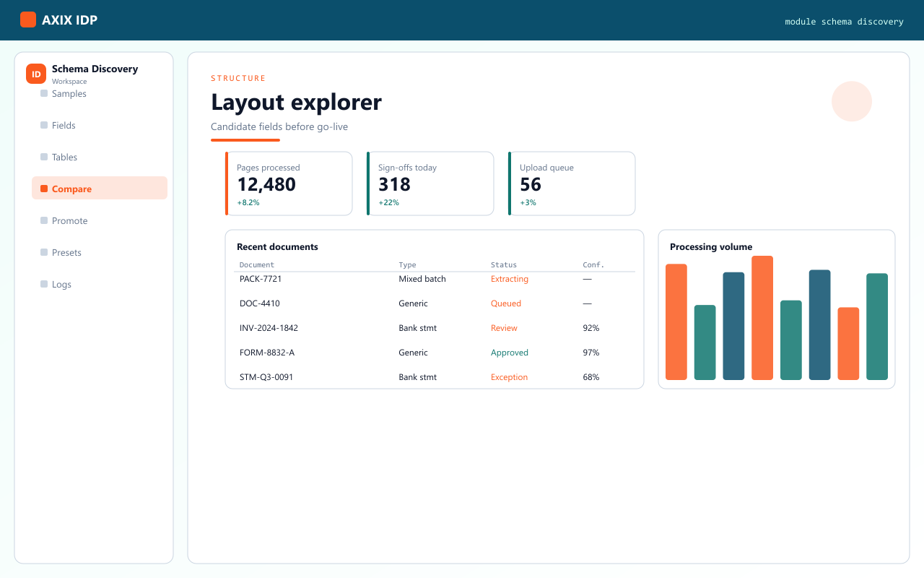Click the round peach avatar circle
The height and width of the screenshot is (578, 924).
point(852,101)
